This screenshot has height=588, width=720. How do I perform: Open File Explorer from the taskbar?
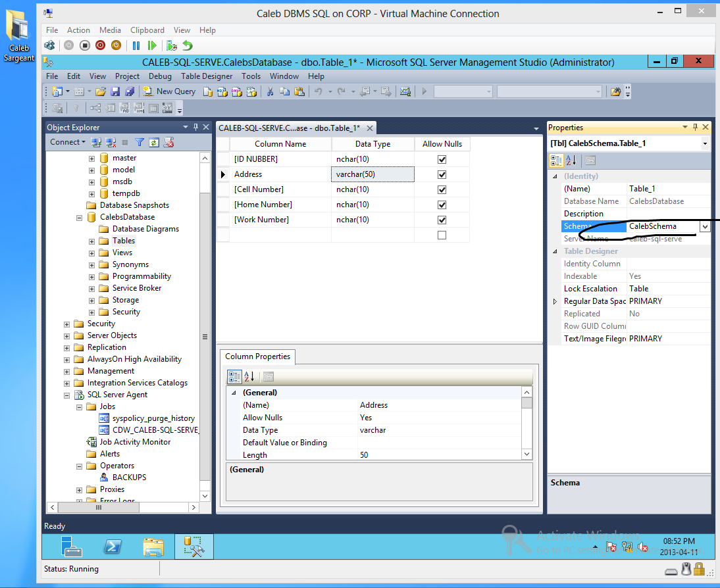pyautogui.click(x=153, y=547)
